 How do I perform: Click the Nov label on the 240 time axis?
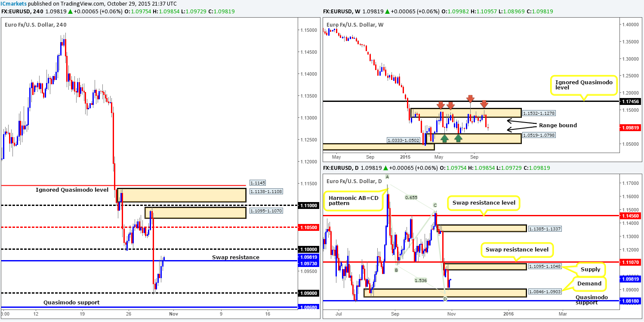coord(173,314)
